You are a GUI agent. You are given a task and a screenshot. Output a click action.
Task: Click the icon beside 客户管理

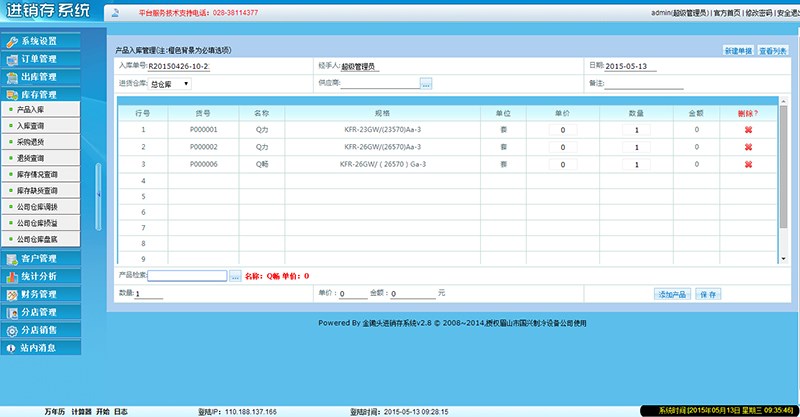click(11, 259)
